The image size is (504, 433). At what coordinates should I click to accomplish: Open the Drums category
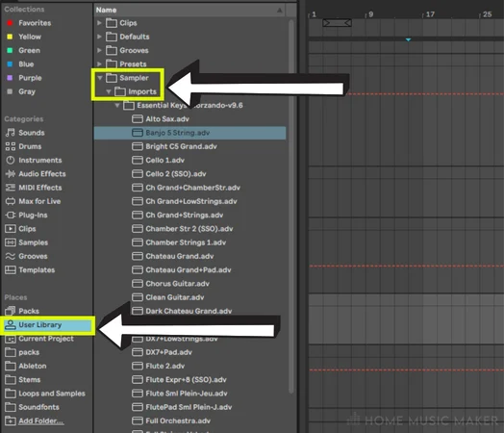(x=23, y=146)
